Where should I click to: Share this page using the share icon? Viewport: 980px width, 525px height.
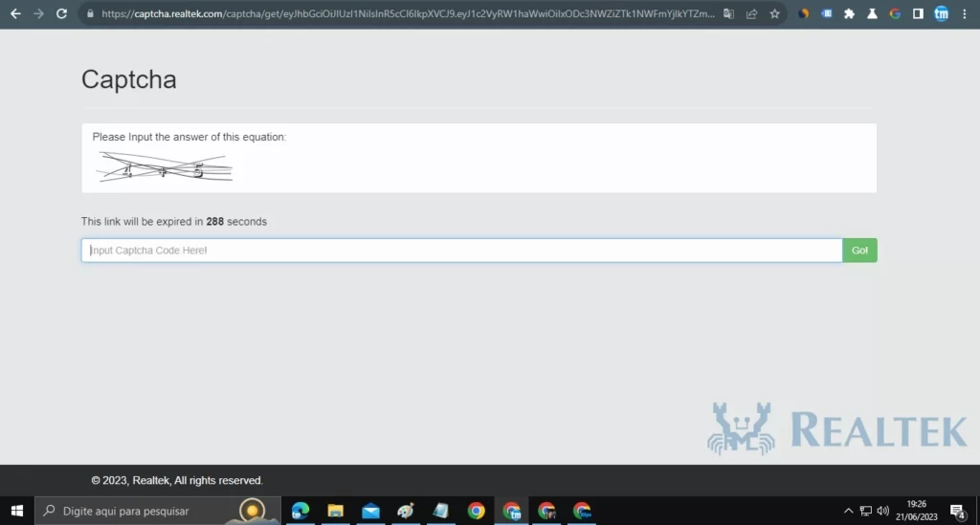tap(752, 13)
